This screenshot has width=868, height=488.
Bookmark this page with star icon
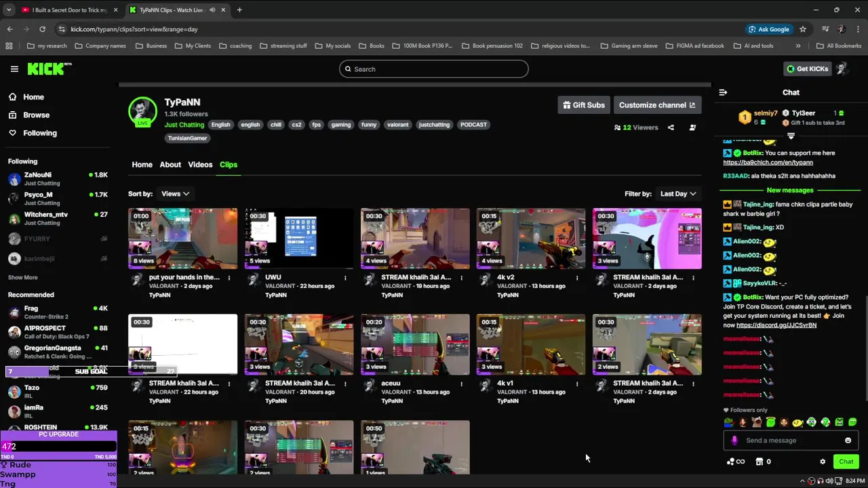pyautogui.click(x=803, y=29)
